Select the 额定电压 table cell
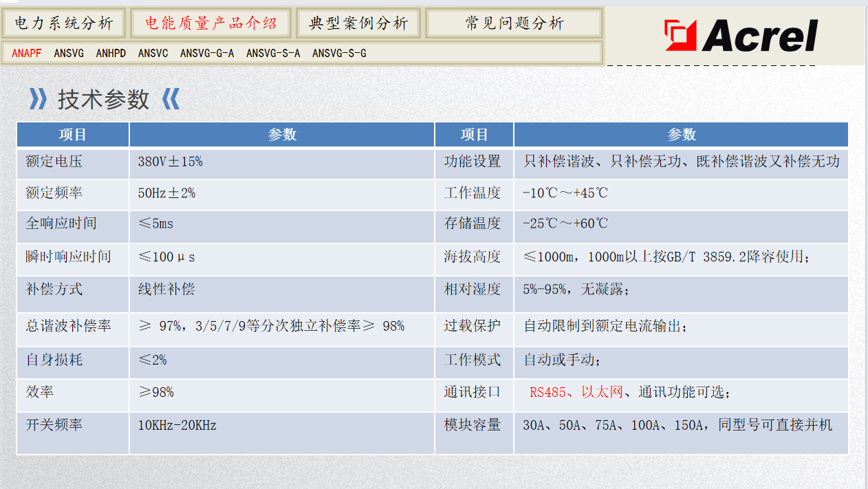Image resolution: width=868 pixels, height=489 pixels. [x=54, y=162]
